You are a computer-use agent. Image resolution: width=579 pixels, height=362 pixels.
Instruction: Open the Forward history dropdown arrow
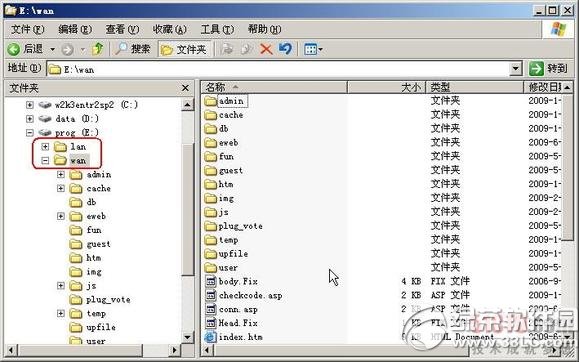(83, 49)
